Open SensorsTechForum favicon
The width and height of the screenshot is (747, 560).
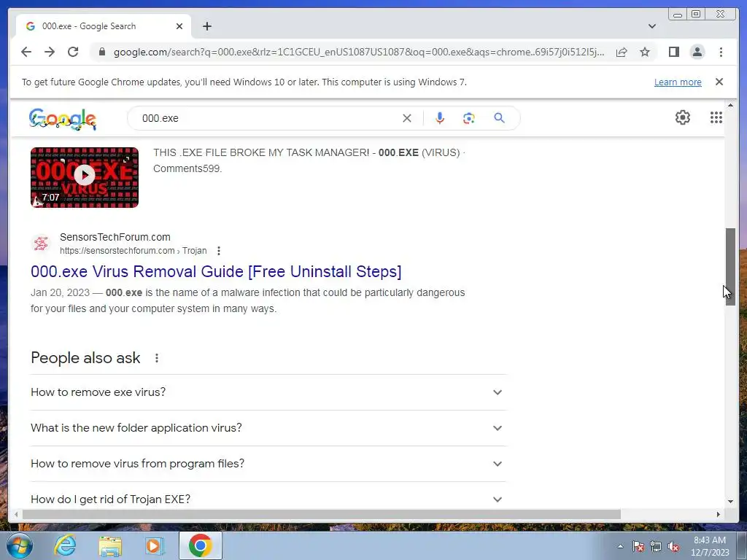click(41, 244)
